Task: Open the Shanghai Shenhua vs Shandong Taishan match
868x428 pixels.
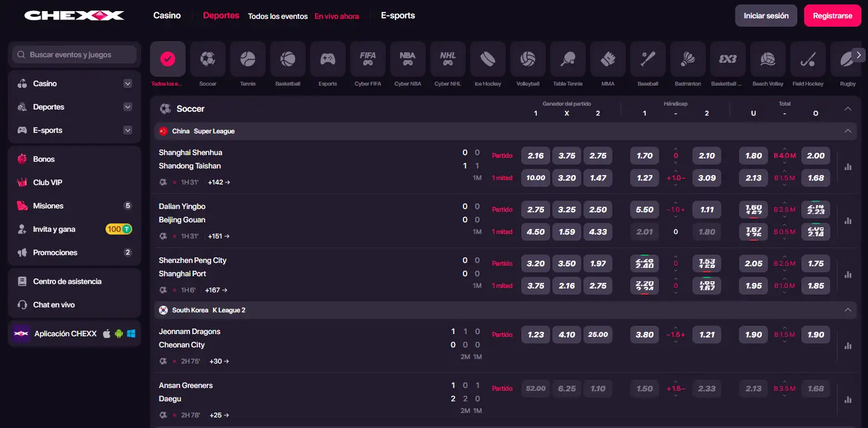Action: point(191,159)
